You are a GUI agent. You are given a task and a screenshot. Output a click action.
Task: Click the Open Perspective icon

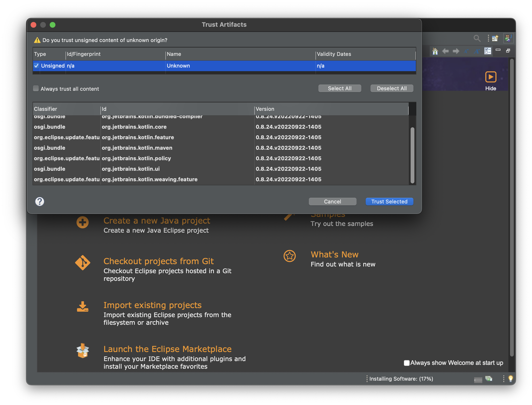[495, 38]
